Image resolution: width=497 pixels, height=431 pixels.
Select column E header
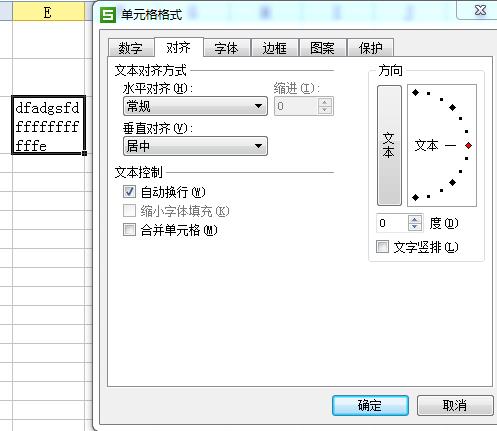(48, 13)
